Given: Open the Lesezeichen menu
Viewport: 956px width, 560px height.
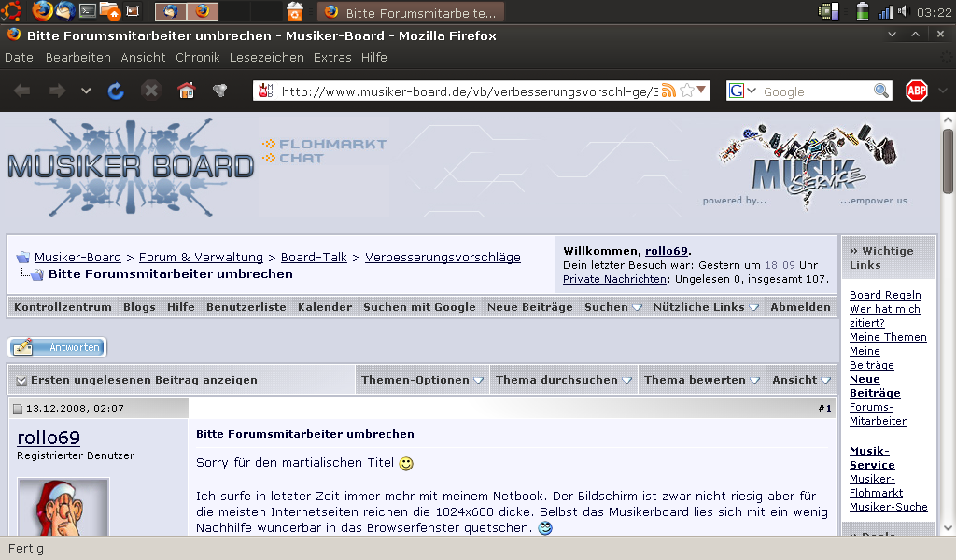Looking at the screenshot, I should pos(266,57).
